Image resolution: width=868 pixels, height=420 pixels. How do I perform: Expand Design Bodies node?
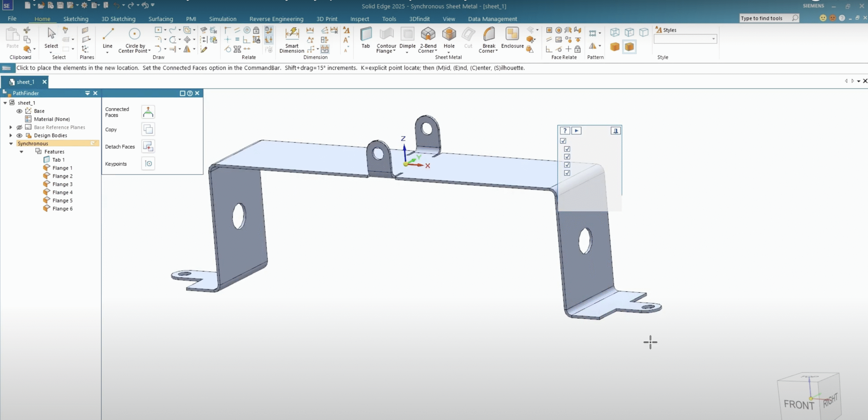(x=11, y=135)
